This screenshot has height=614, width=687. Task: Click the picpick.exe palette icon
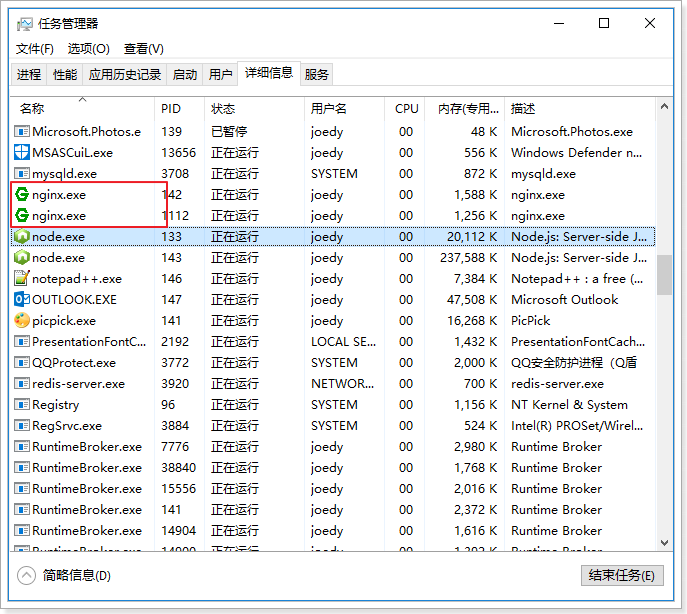21,320
